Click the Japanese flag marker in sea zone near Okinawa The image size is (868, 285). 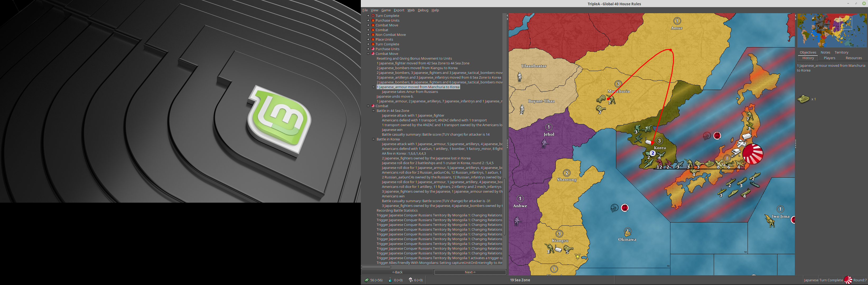pyautogui.click(x=625, y=208)
